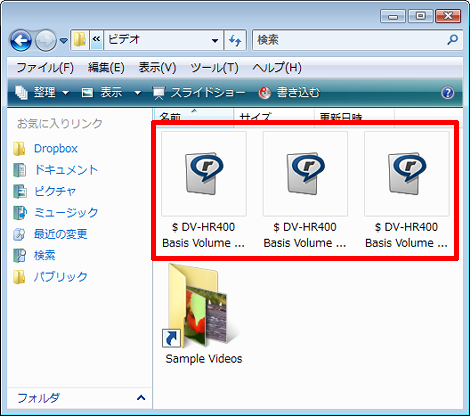
Task: Select the middle RealPlayer DV-HR400 file icon
Action: tap(305, 173)
